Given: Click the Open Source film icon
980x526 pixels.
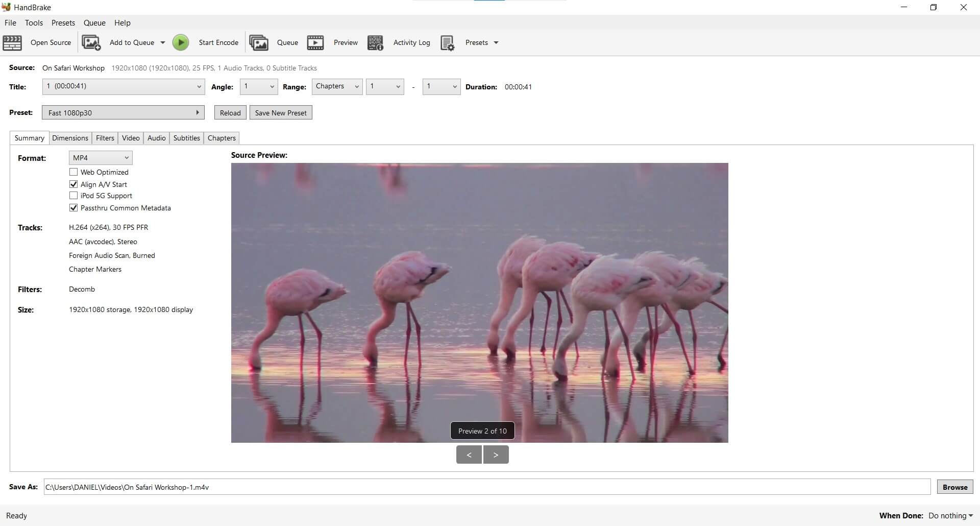Looking at the screenshot, I should click(12, 42).
